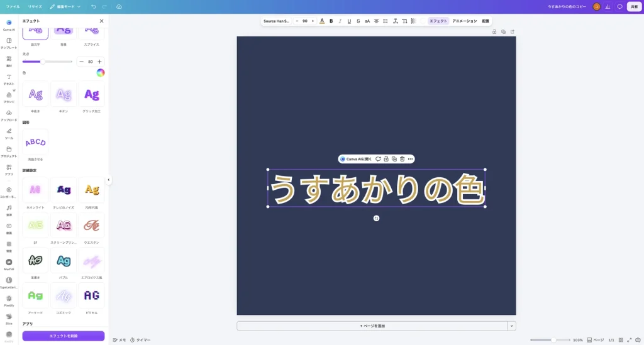
Task: Click the 共有 (Share) button
Action: pyautogui.click(x=634, y=6)
